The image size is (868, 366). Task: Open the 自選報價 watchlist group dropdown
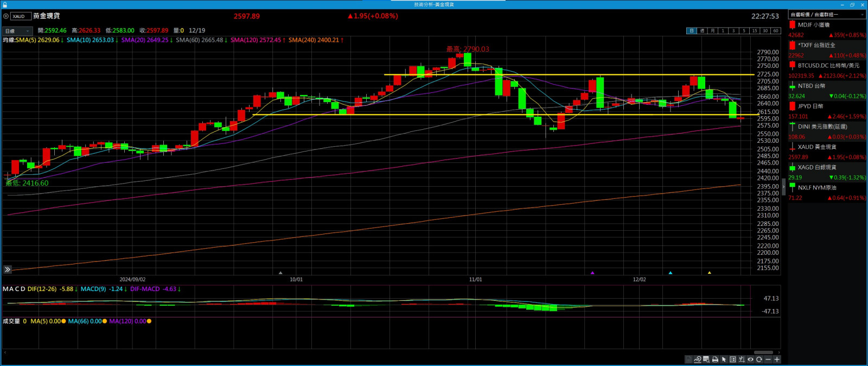826,15
